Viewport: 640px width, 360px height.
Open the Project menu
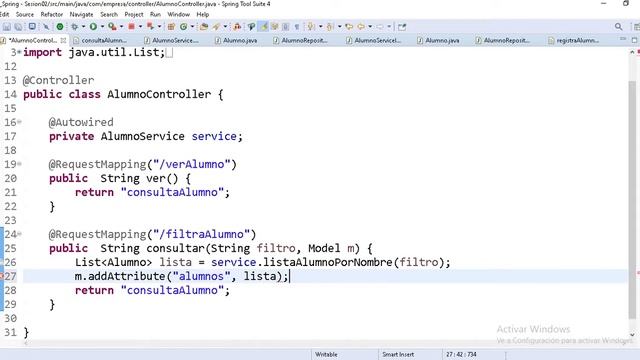click(x=134, y=14)
